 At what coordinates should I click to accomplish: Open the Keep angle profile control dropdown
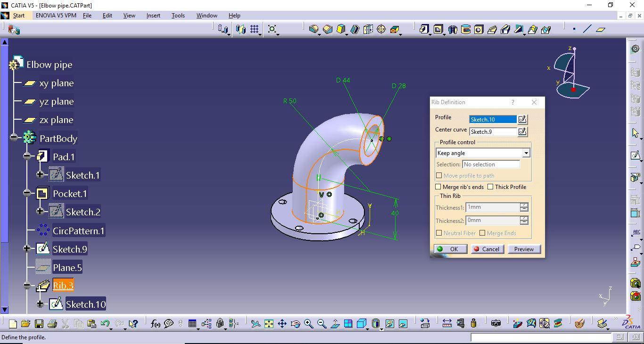tap(526, 153)
